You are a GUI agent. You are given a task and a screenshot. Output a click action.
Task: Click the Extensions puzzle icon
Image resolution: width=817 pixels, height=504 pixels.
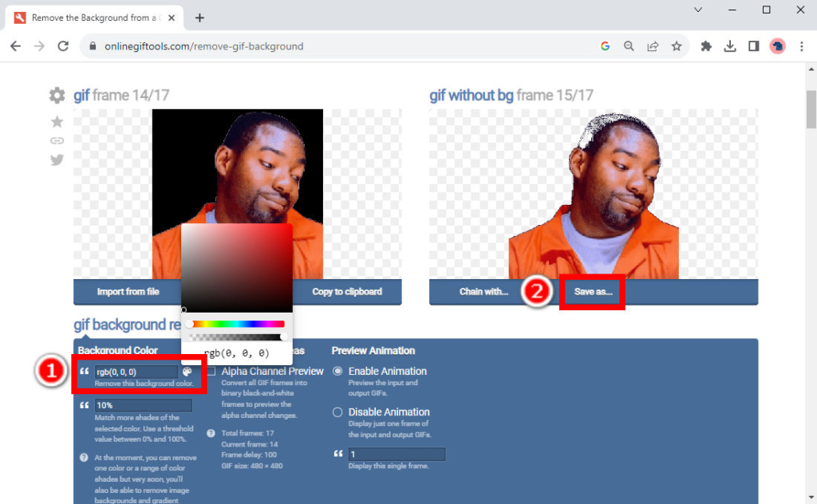(705, 46)
